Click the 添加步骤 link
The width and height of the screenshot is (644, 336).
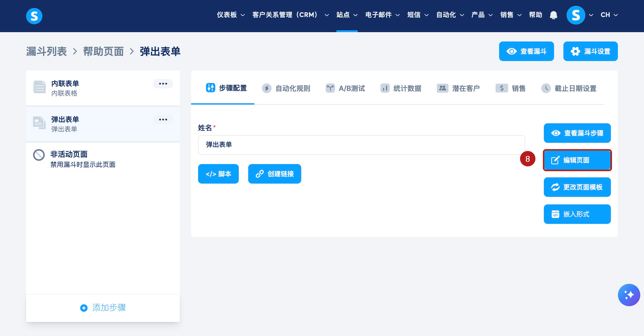(103, 308)
